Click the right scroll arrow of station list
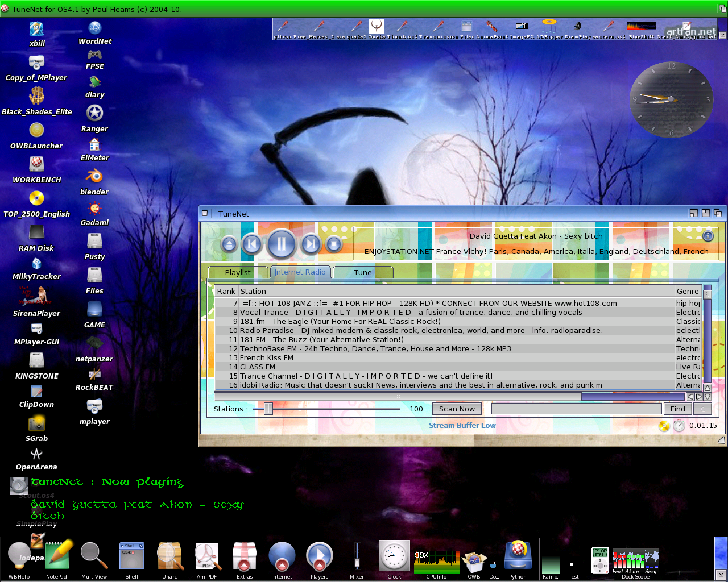The image size is (728, 582). point(699,397)
